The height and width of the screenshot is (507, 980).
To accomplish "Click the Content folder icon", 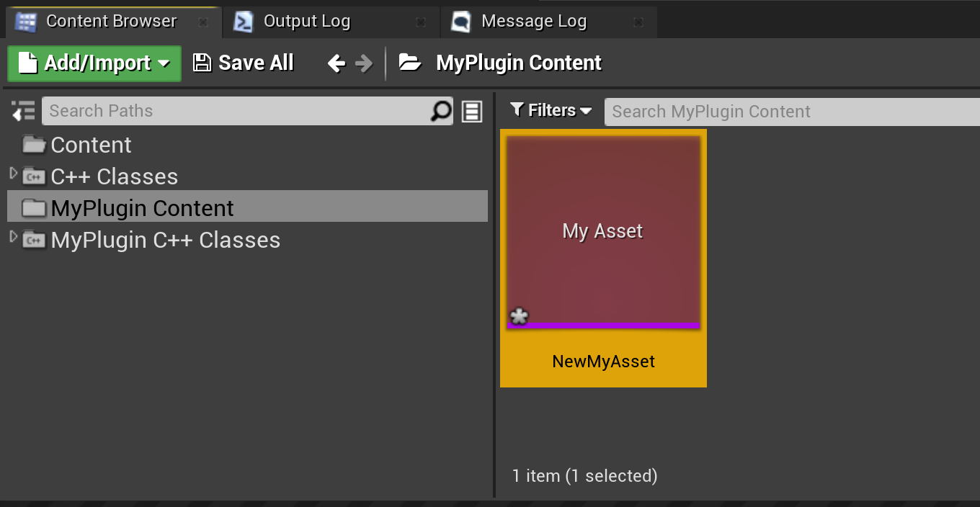I will pos(33,145).
